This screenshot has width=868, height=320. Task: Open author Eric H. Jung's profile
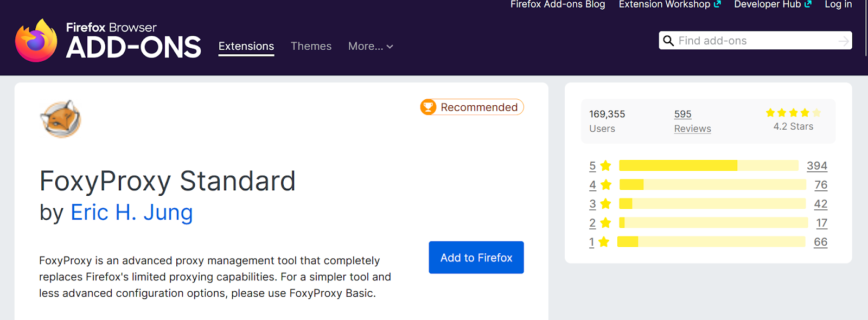pos(132,213)
